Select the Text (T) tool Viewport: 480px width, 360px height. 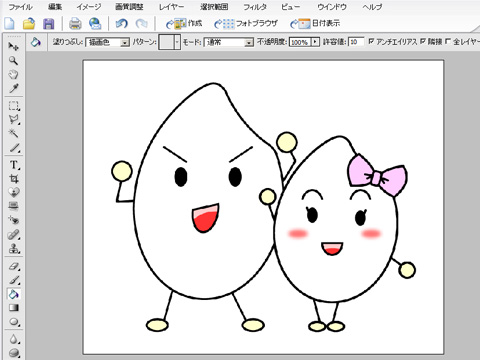pyautogui.click(x=14, y=165)
